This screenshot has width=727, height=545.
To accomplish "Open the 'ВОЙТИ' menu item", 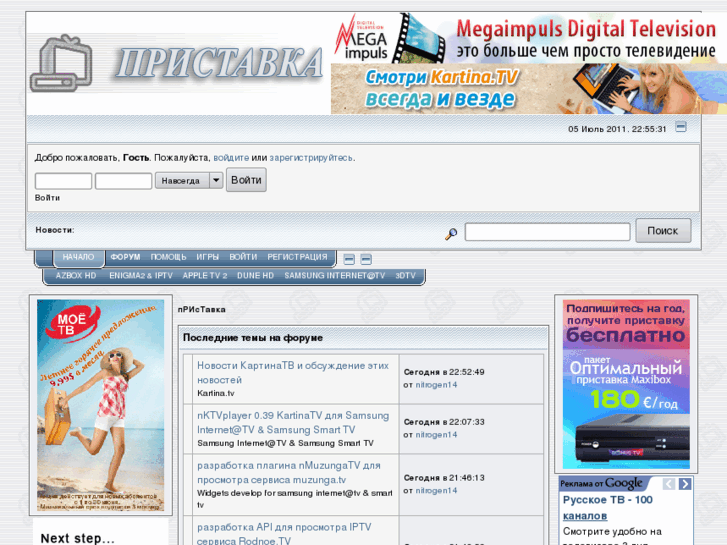I will pyautogui.click(x=243, y=257).
